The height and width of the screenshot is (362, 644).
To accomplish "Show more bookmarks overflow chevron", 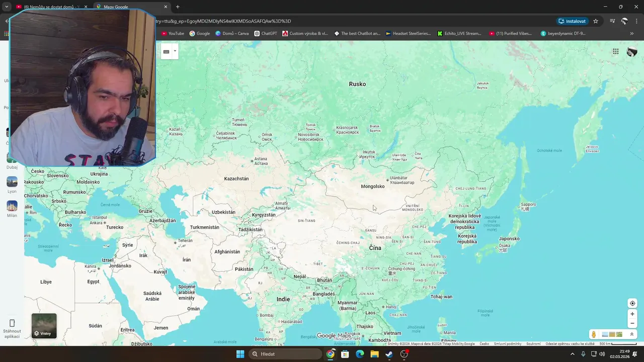I will click(x=632, y=34).
